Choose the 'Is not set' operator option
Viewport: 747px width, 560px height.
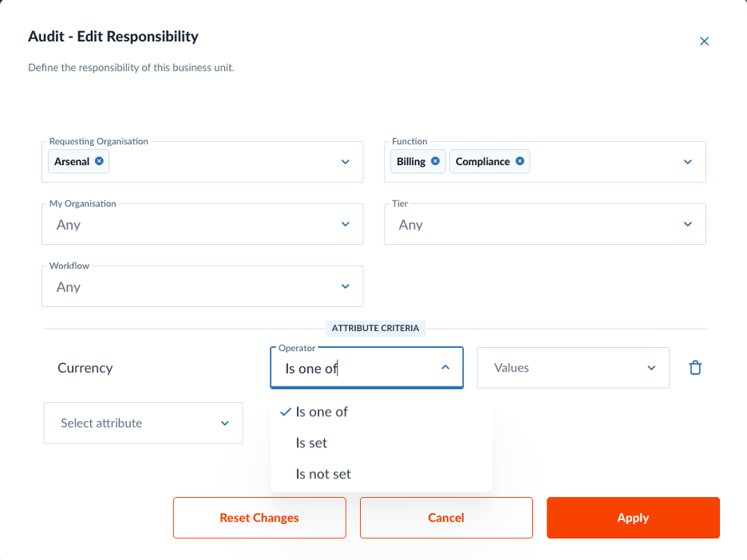point(381,474)
